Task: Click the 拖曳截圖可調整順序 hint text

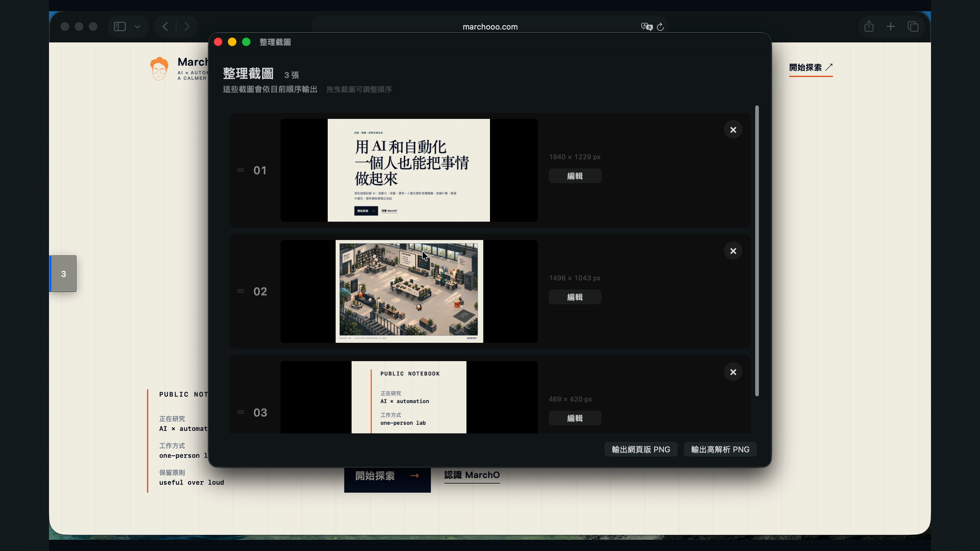Action: click(359, 90)
